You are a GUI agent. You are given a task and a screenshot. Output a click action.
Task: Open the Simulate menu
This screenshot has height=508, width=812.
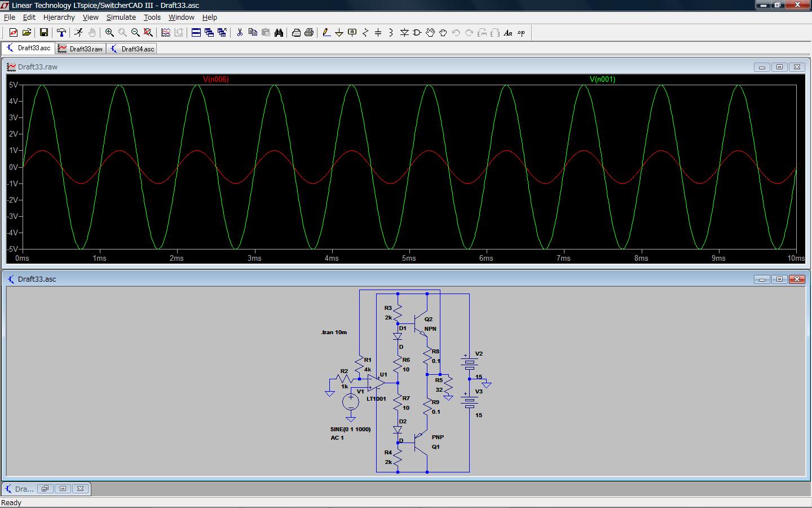121,17
